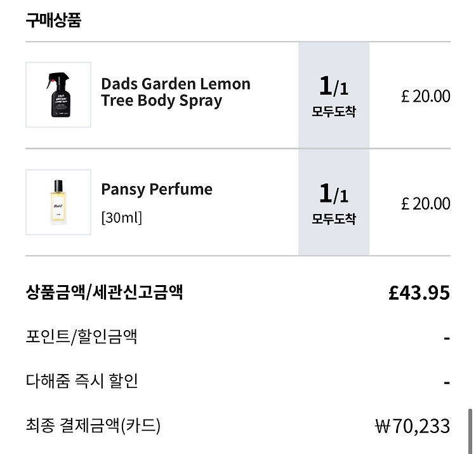Click the vertical scrollbar thumb at right edge
Image resolution: width=476 pixels, height=454 pixels.
(x=470, y=431)
